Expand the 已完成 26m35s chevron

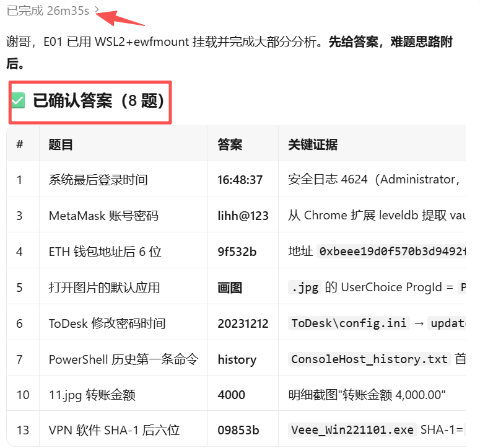pos(97,11)
